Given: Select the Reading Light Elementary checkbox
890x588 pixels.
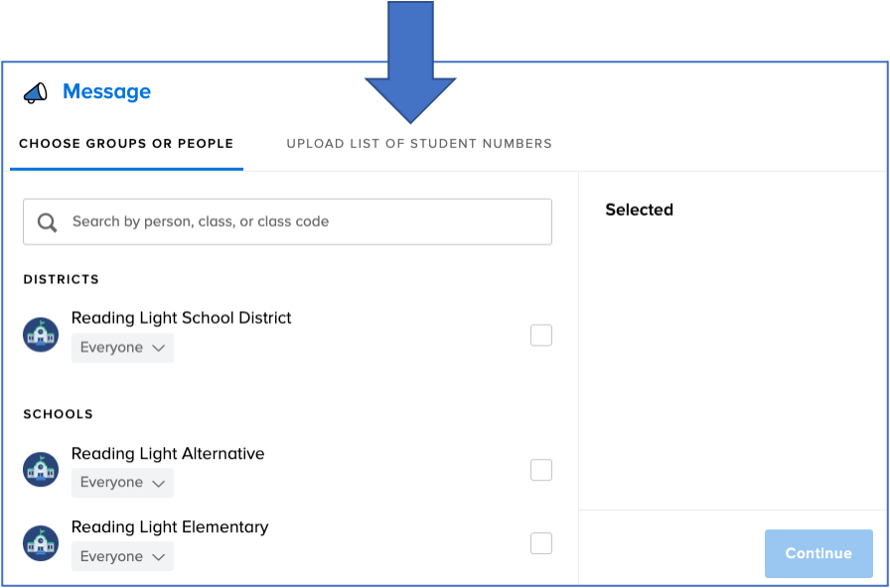Looking at the screenshot, I should (x=541, y=543).
